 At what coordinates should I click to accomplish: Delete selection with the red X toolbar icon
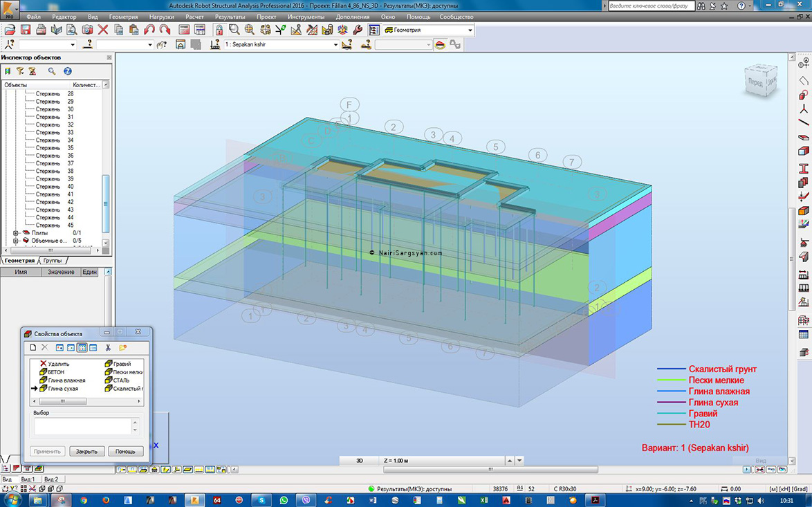point(103,30)
